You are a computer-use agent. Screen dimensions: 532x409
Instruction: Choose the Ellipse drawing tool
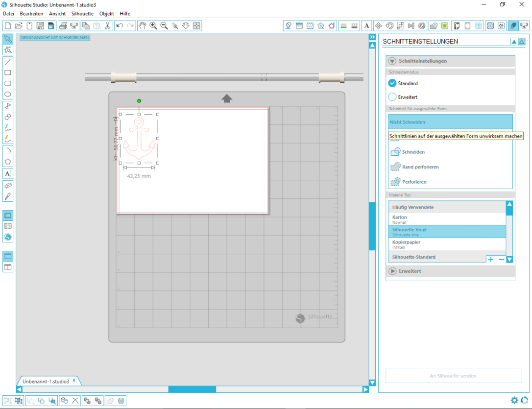pyautogui.click(x=8, y=95)
